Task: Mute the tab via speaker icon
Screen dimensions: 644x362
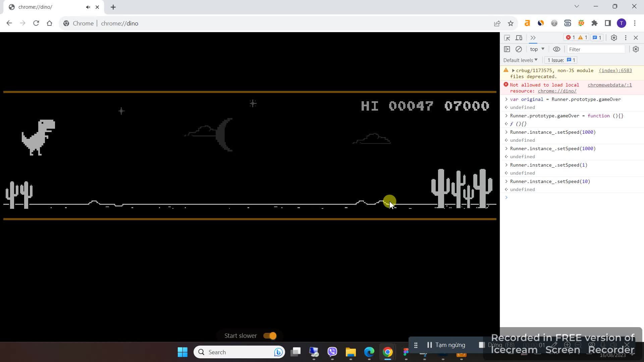Action: point(88,7)
